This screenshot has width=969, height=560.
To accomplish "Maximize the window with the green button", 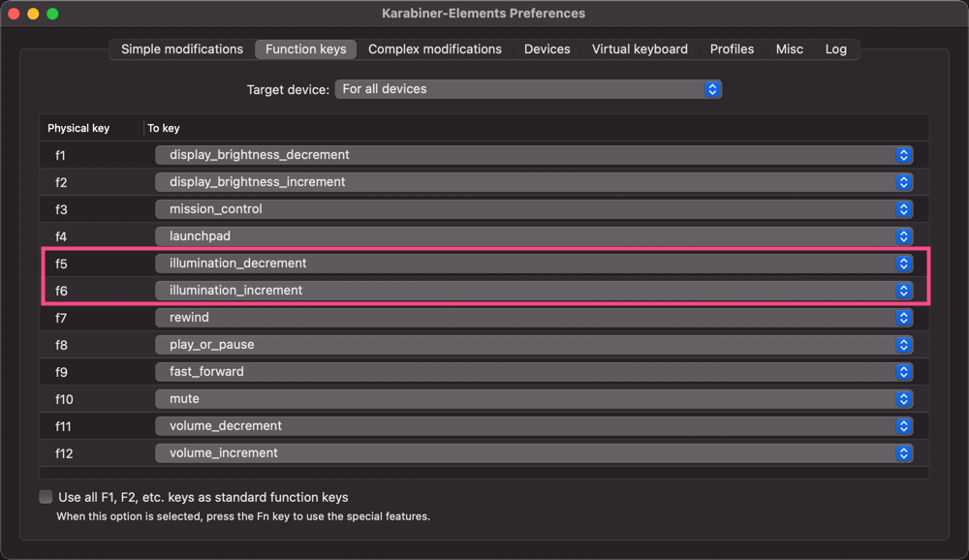I will pos(52,14).
